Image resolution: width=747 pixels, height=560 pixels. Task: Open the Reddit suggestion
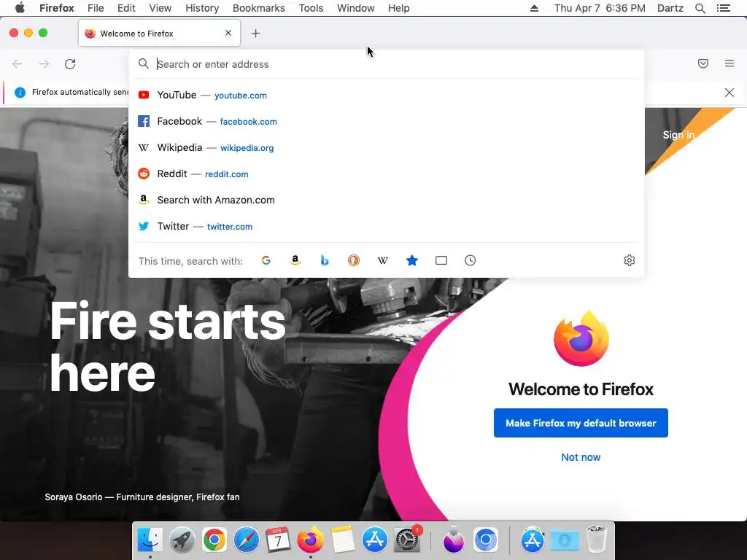click(386, 174)
